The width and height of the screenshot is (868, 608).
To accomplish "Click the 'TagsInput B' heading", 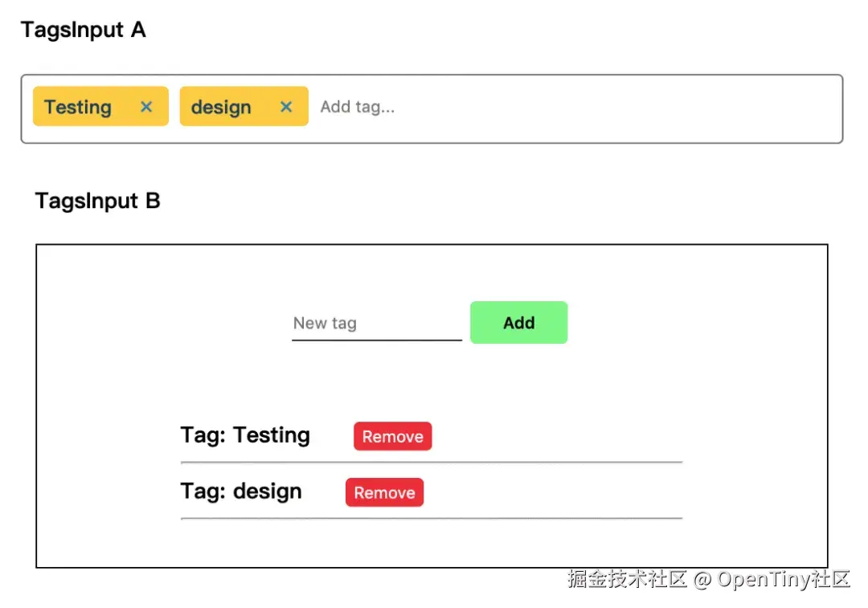I will 98,201.
